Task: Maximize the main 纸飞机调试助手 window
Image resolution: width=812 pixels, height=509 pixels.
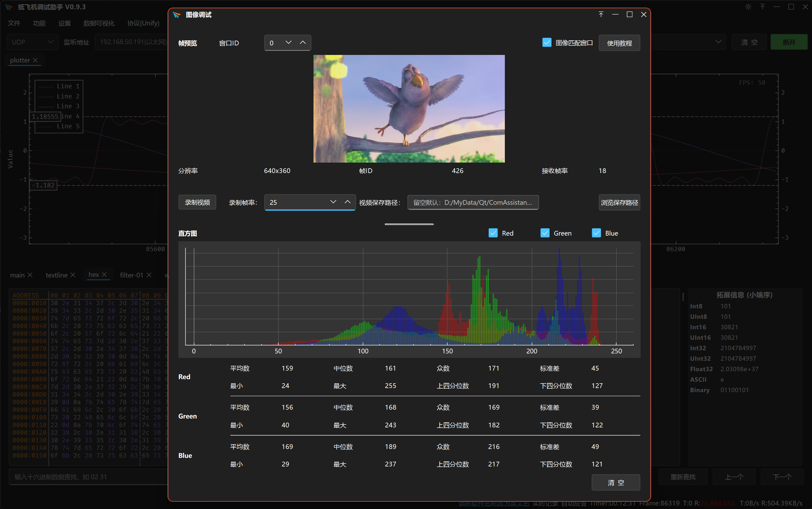Action: (x=791, y=7)
